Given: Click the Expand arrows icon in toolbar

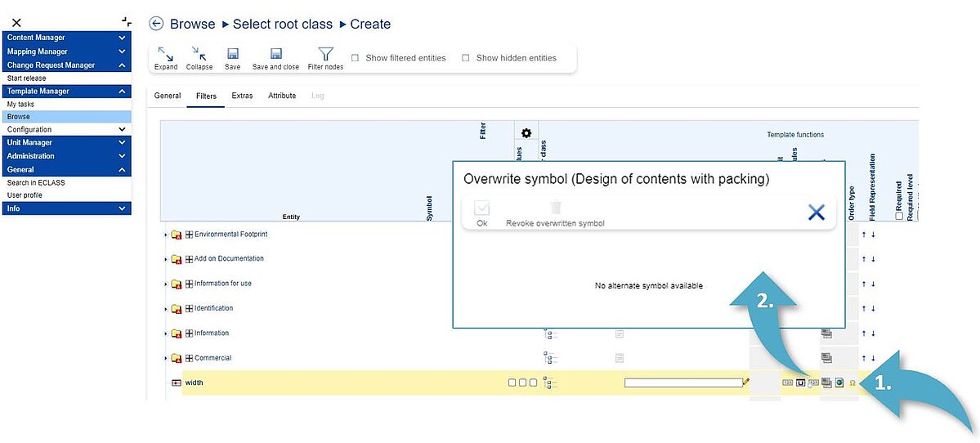Looking at the screenshot, I should coord(166,54).
